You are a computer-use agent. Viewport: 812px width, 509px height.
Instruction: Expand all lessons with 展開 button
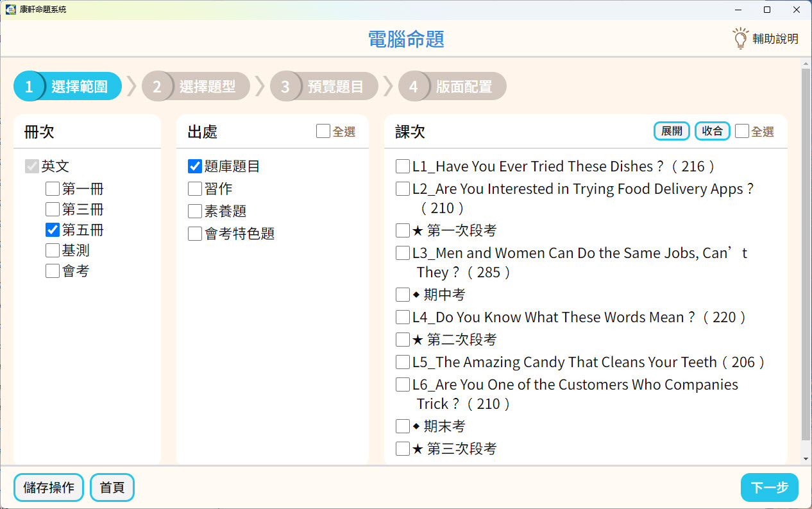[x=672, y=131]
